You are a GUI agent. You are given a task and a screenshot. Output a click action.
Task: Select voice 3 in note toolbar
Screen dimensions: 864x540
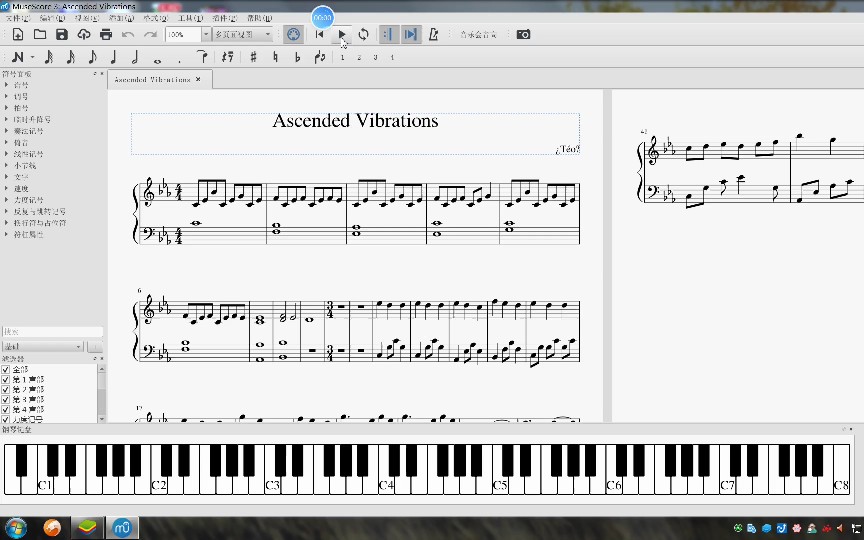coord(375,57)
